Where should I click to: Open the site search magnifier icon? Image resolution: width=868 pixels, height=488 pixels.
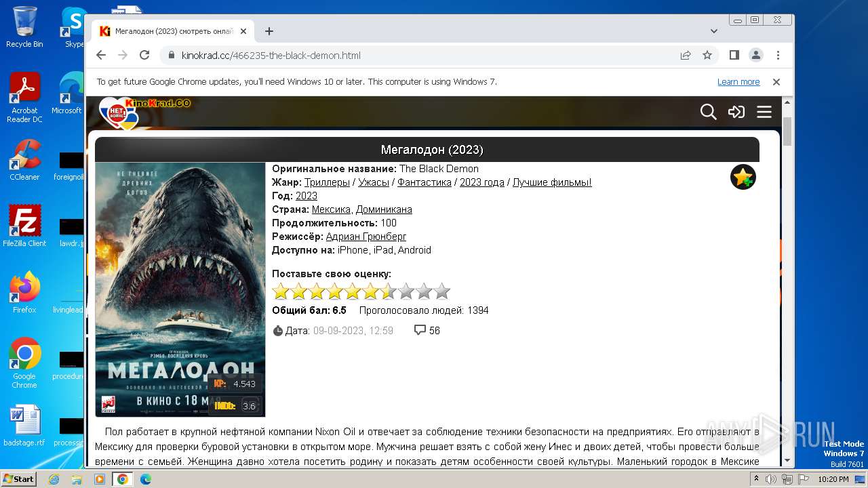coord(708,112)
